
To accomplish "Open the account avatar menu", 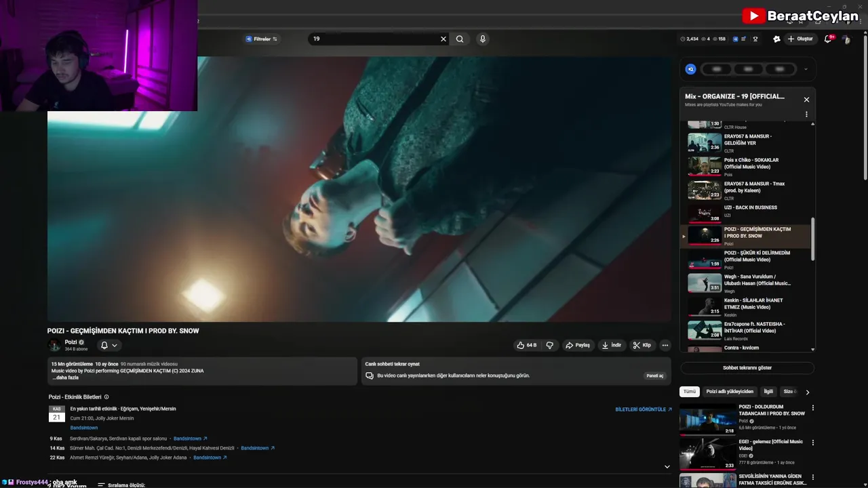I will point(846,39).
